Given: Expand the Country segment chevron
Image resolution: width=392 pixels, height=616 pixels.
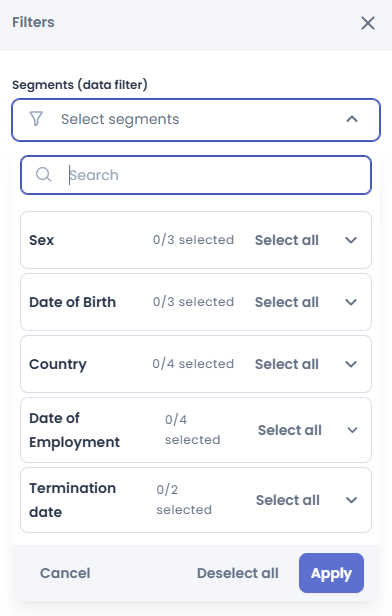Looking at the screenshot, I should click(x=351, y=364).
